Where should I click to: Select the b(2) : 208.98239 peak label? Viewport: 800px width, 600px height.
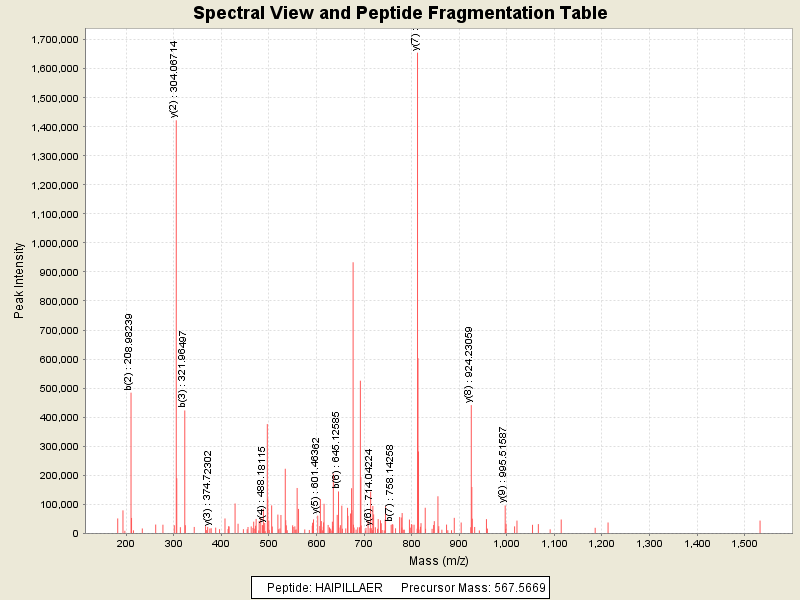coord(129,351)
